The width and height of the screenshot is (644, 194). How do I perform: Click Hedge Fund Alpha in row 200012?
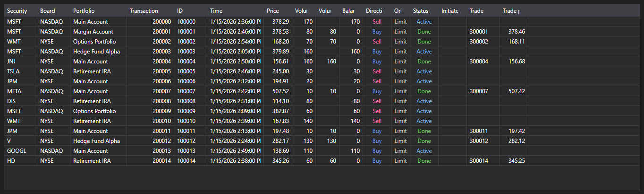98,141
